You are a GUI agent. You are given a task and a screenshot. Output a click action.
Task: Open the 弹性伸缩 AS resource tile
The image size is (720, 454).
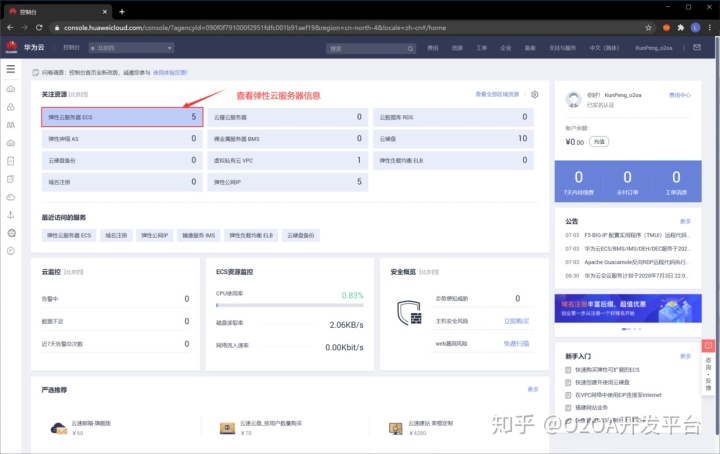tap(122, 139)
